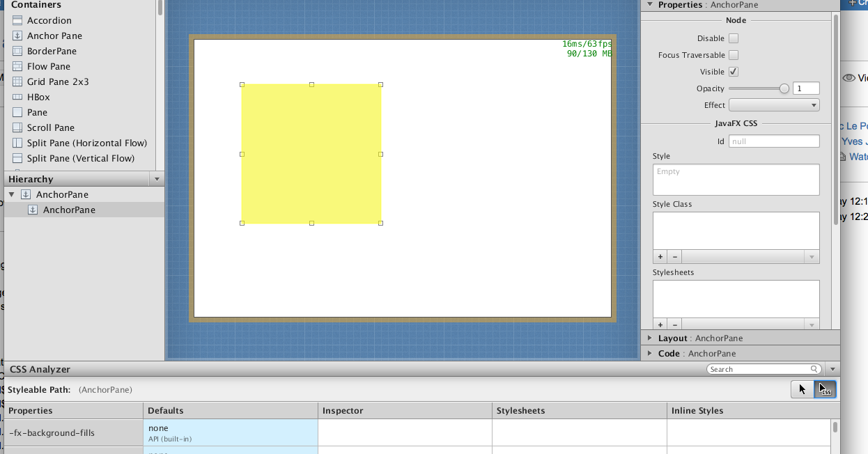Remove a style class with minus button
This screenshot has height=454, width=868.
click(x=675, y=257)
